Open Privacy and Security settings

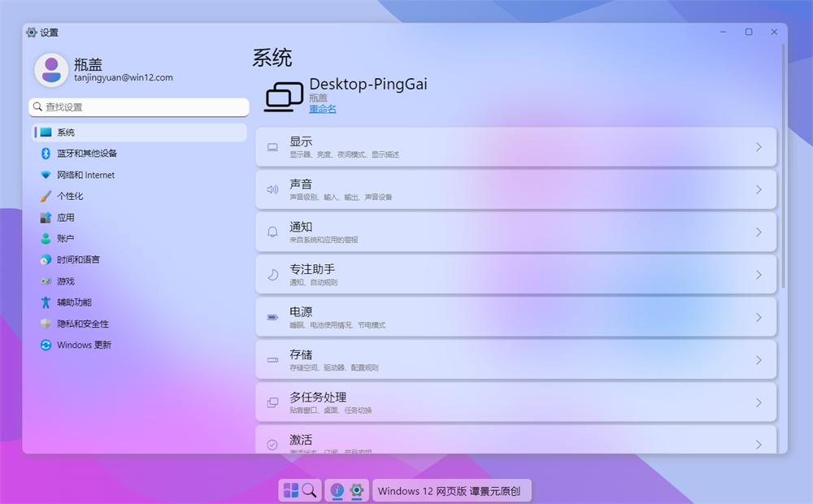pos(81,324)
